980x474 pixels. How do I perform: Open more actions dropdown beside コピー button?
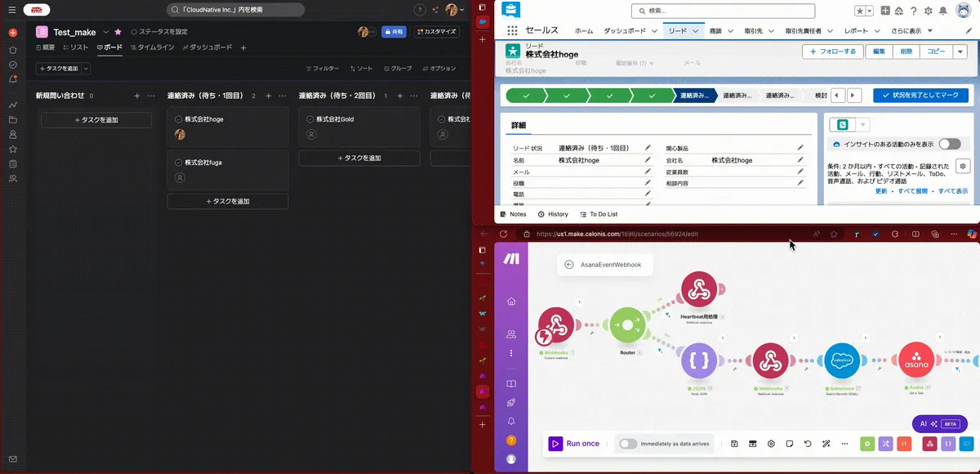960,51
